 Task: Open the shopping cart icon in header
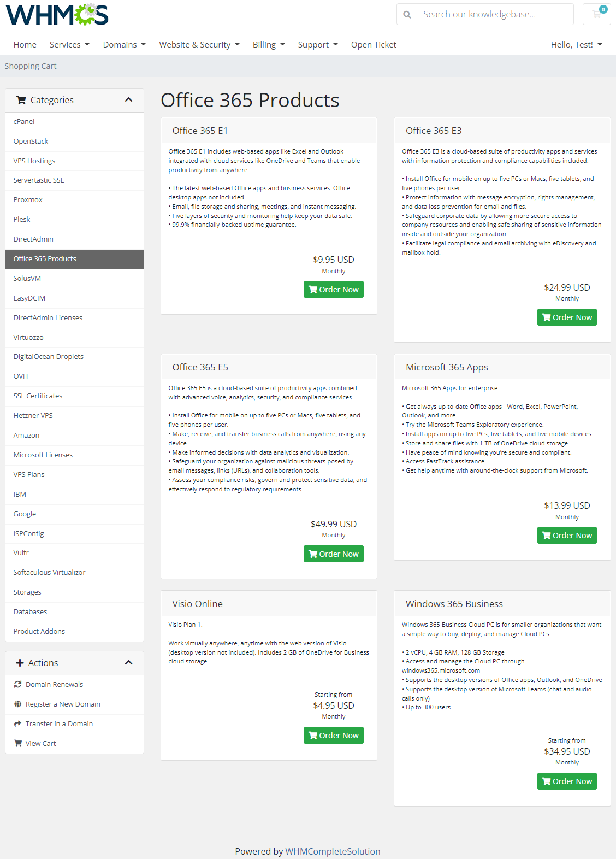pyautogui.click(x=596, y=14)
